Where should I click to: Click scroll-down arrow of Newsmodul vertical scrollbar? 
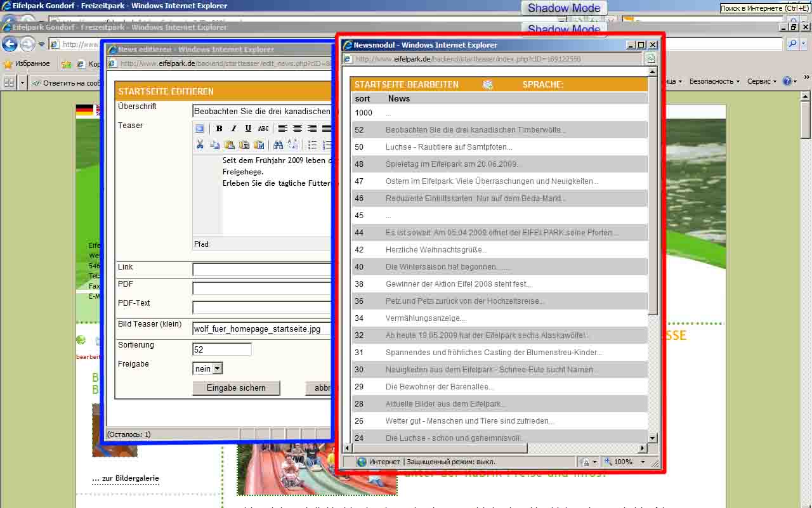click(653, 438)
